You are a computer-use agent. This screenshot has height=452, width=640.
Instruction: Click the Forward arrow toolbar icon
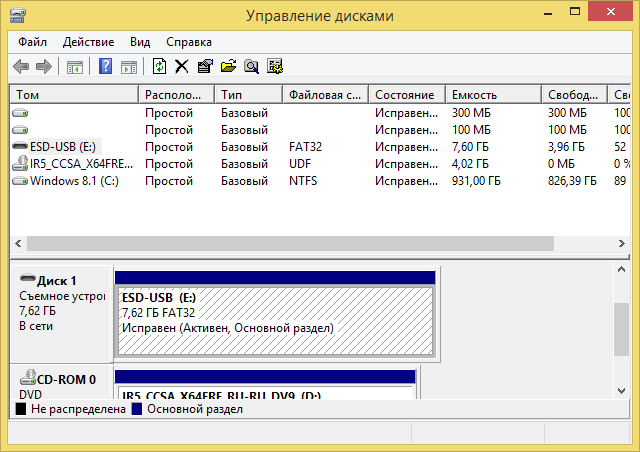pos(44,66)
